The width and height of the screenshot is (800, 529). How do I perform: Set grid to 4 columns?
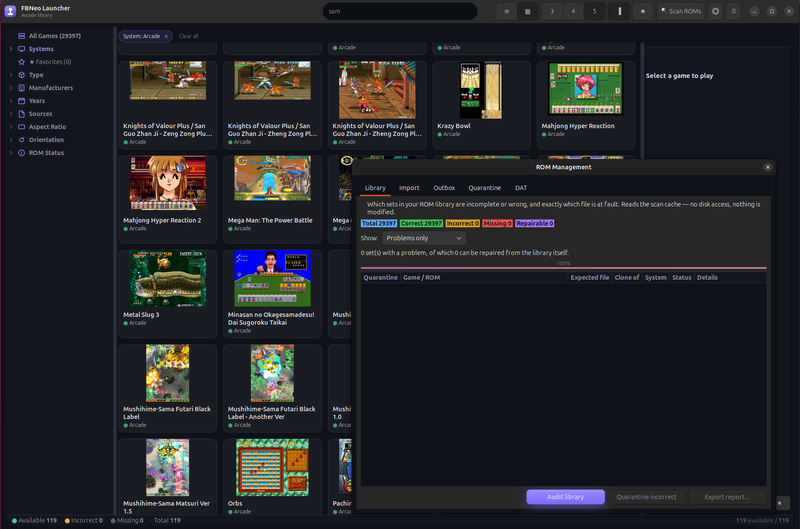coord(573,11)
